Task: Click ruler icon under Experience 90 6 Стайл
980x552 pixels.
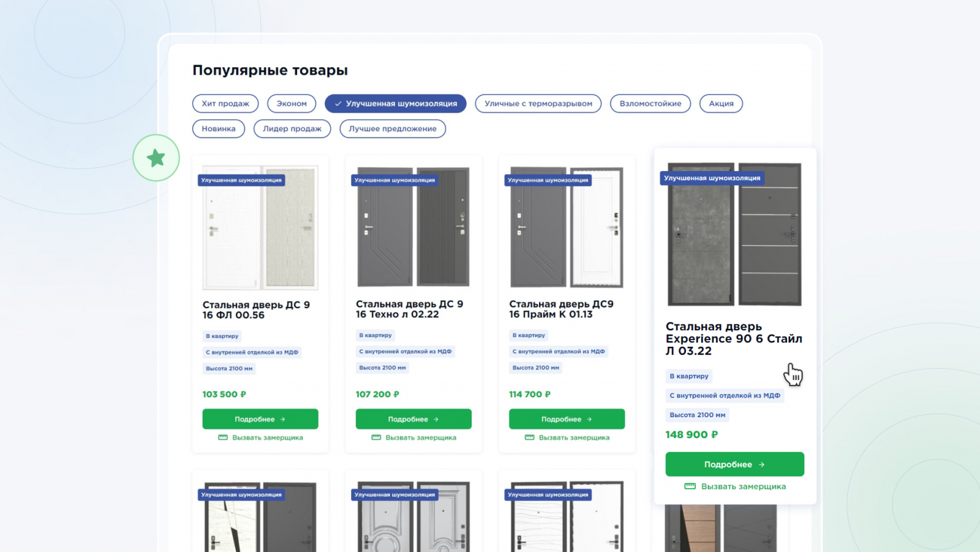Action: click(x=690, y=486)
